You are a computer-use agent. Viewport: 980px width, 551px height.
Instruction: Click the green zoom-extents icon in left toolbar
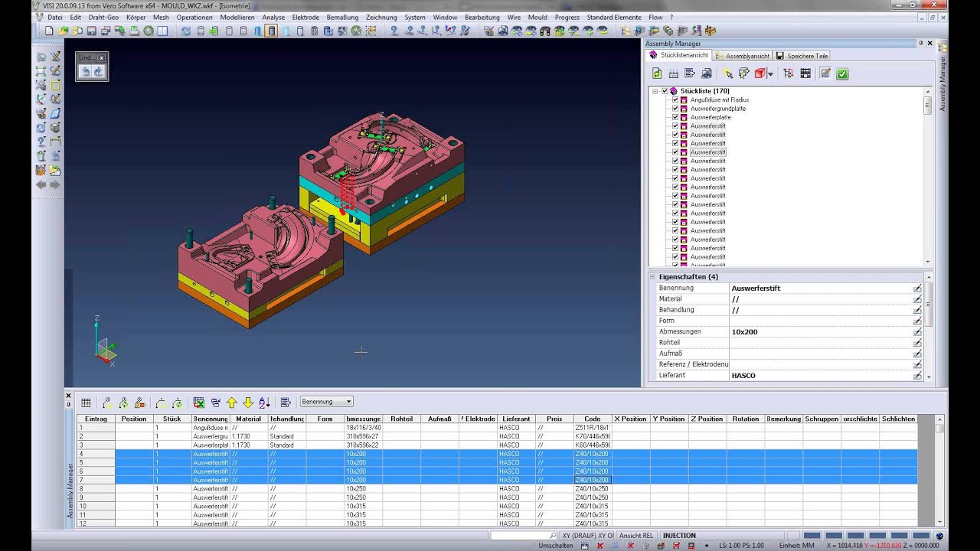click(x=41, y=71)
